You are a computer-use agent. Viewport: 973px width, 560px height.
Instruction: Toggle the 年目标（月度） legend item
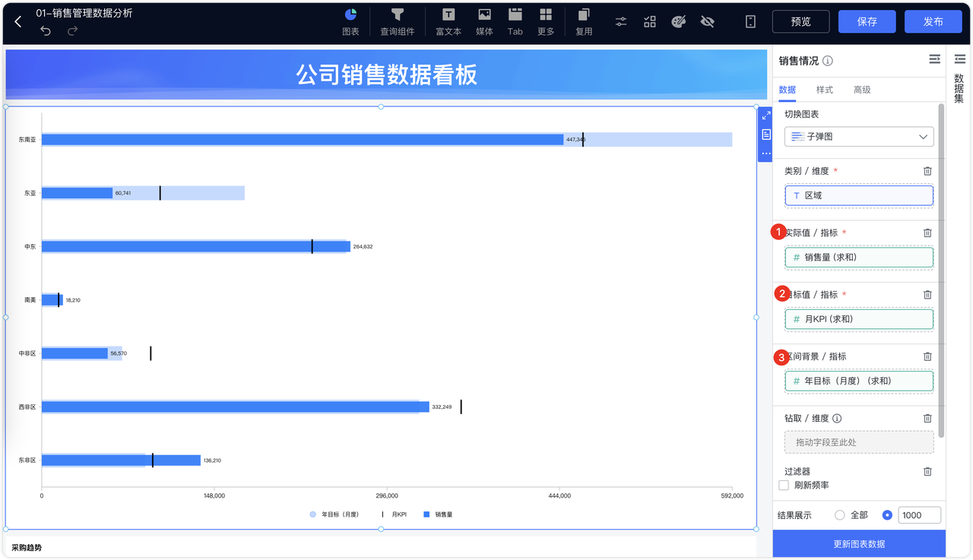[x=334, y=514]
